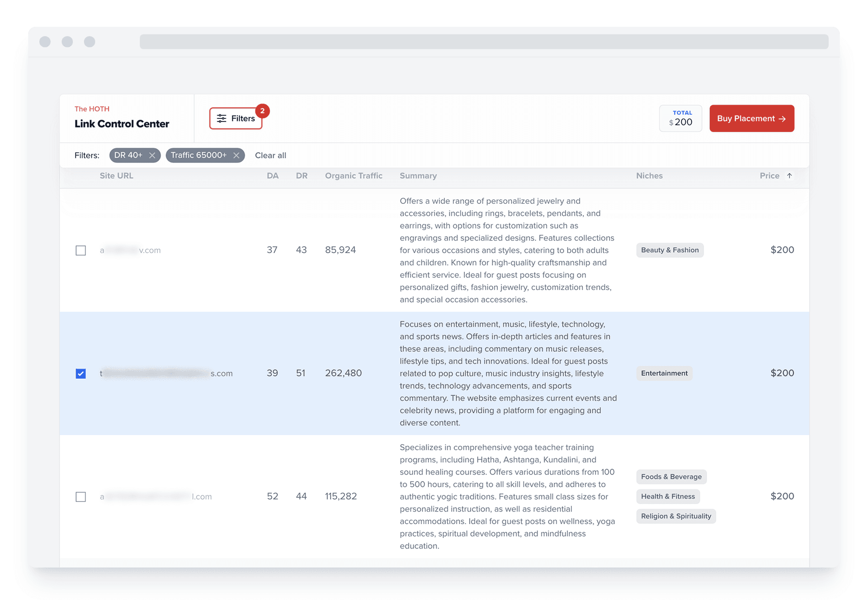Sort by Organic Traffic column
The height and width of the screenshot is (600, 868).
(x=354, y=176)
